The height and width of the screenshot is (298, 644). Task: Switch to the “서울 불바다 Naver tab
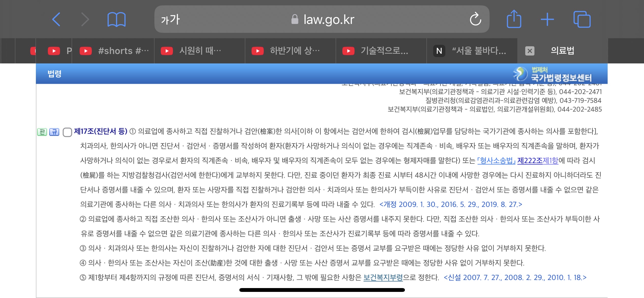[x=472, y=51]
